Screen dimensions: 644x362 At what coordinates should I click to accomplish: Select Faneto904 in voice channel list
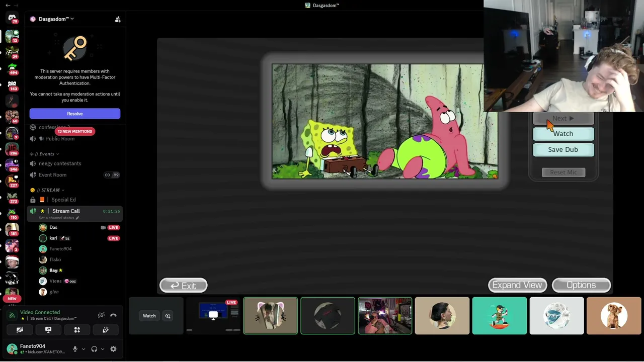pos(79,249)
